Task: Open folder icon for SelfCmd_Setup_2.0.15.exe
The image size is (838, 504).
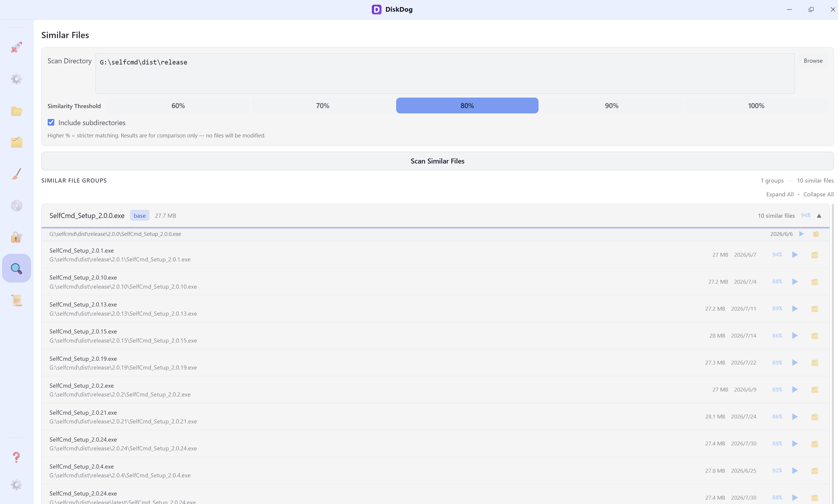Action: click(x=815, y=336)
